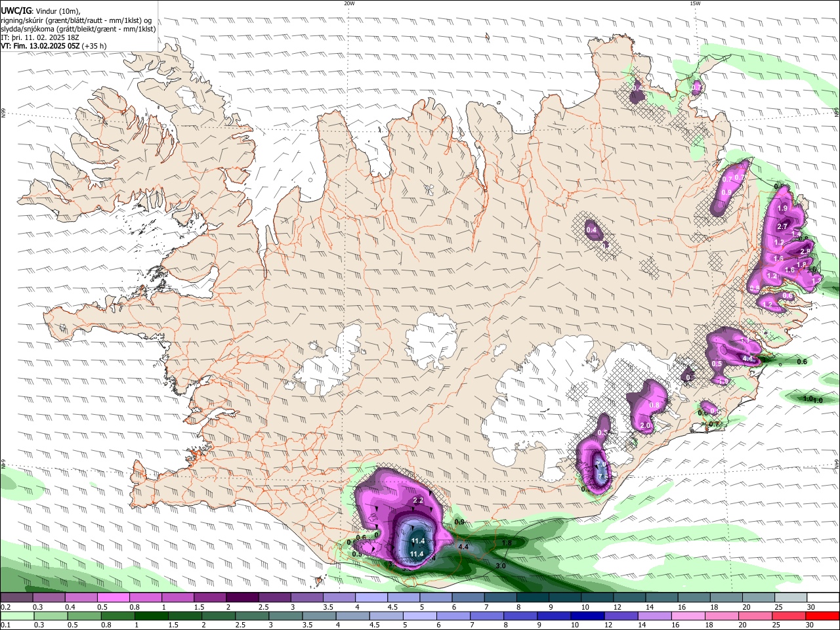The image size is (840, 630).
Task: Click the UWC/IG title text
Action: [x=16, y=11]
